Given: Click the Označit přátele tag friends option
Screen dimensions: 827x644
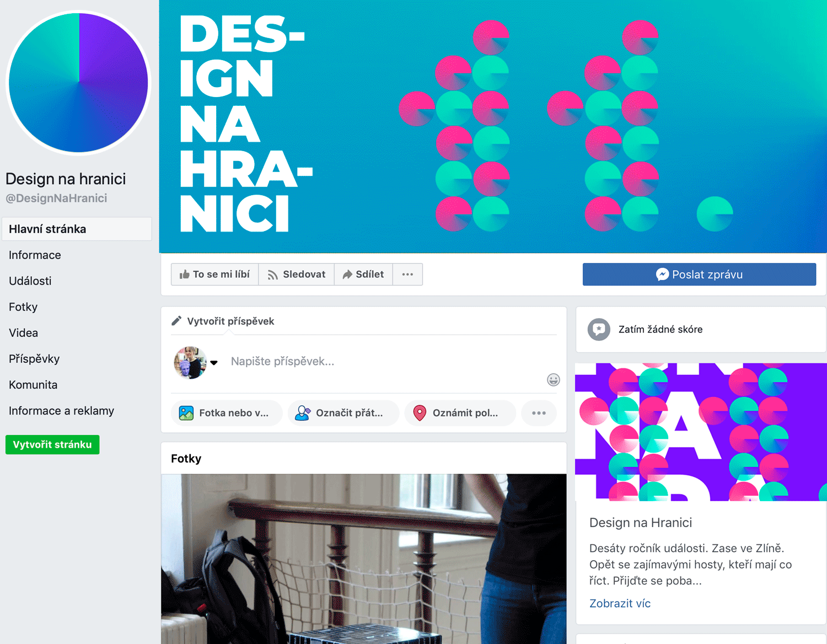Looking at the screenshot, I should [x=343, y=413].
